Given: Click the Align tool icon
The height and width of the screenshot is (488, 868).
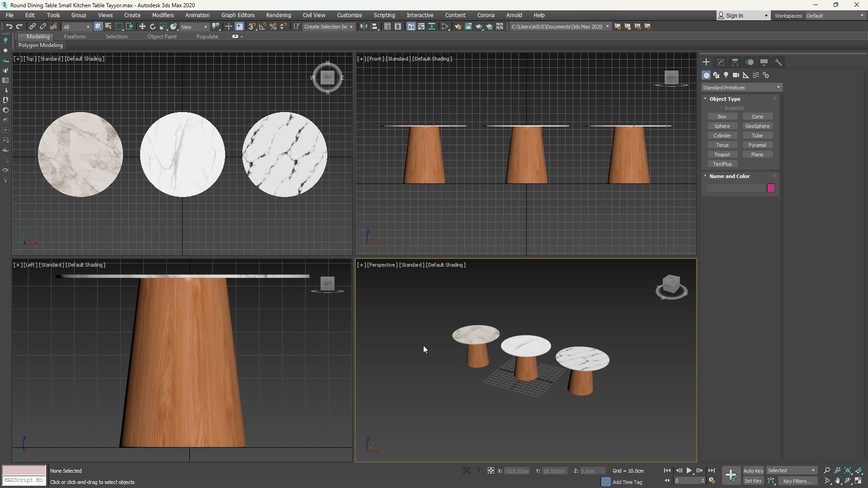Looking at the screenshot, I should point(375,27).
